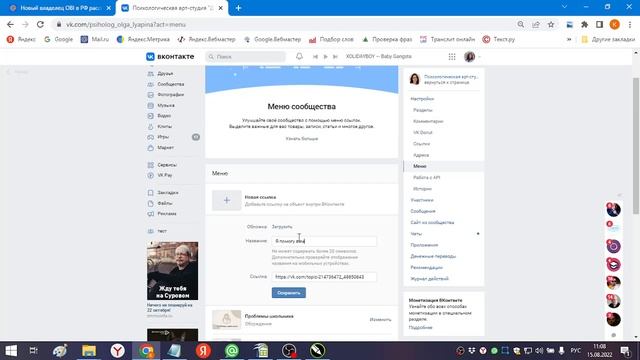Open Настройки in community settings

(422, 99)
